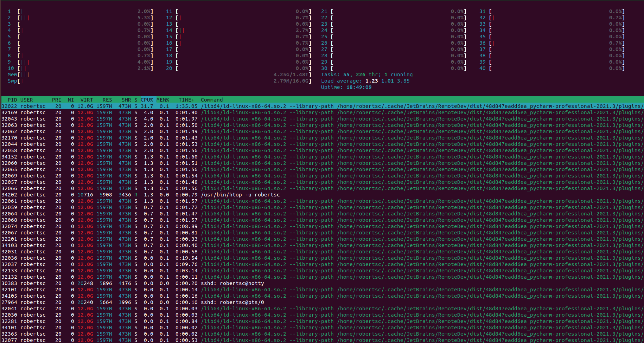This screenshot has width=644, height=343.
Task: Click the Uptime 18:49:09 readout
Action: (x=346, y=87)
